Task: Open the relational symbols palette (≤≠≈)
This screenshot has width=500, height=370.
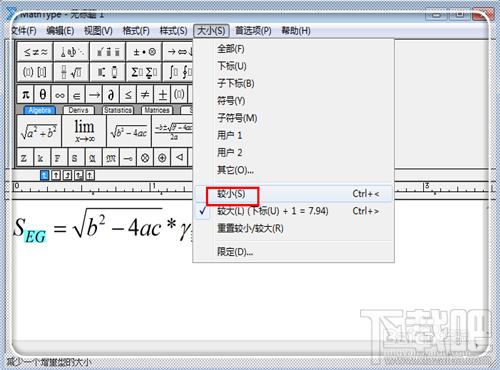Action: pos(35,52)
